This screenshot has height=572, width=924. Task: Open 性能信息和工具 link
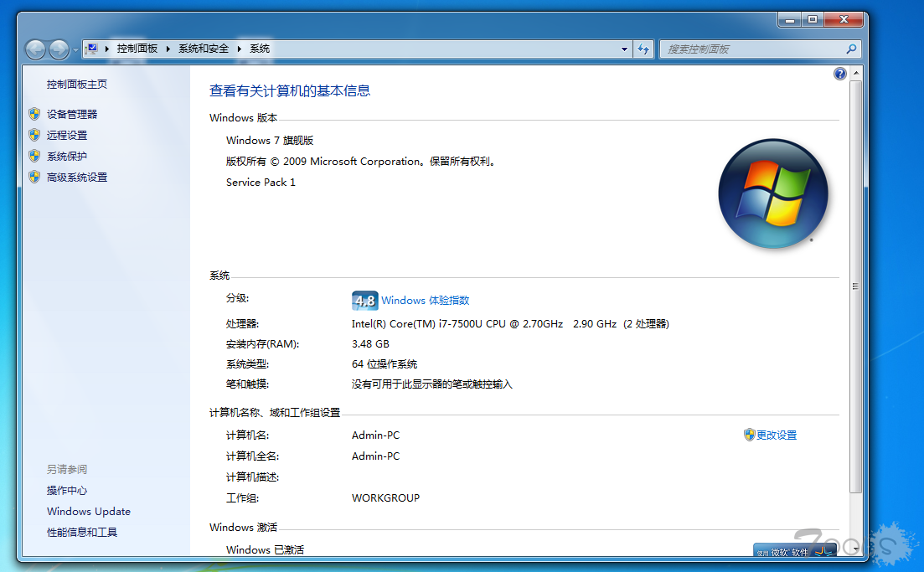click(82, 533)
